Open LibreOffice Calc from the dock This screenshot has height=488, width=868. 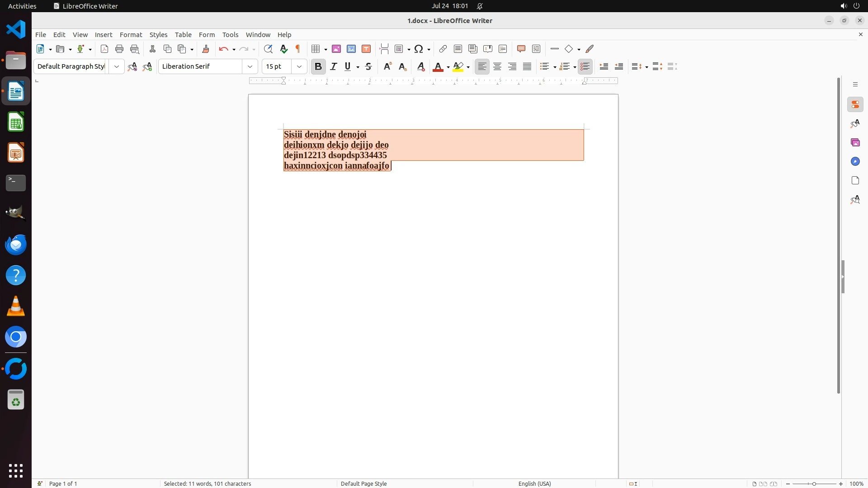(16, 123)
